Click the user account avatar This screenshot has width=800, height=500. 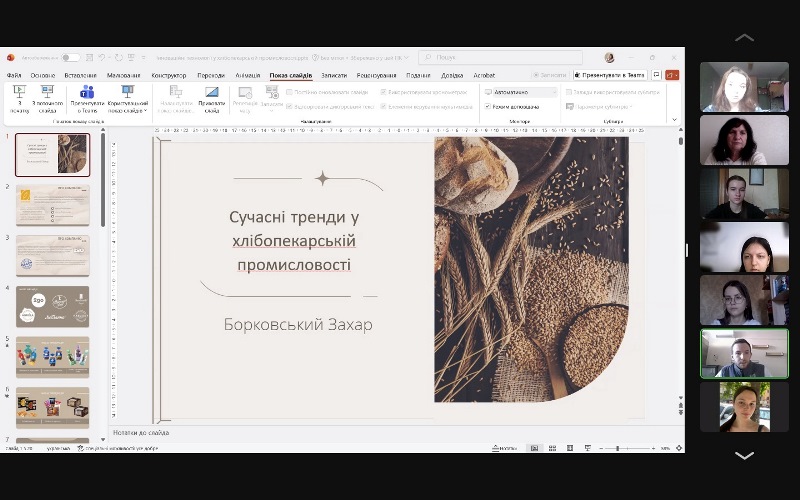click(609, 58)
